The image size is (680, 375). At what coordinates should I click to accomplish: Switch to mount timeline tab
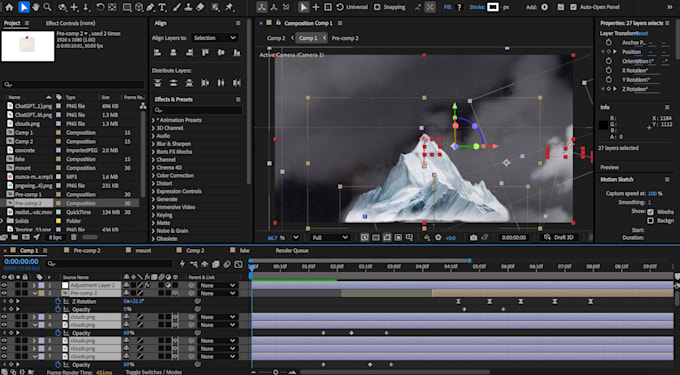143,251
